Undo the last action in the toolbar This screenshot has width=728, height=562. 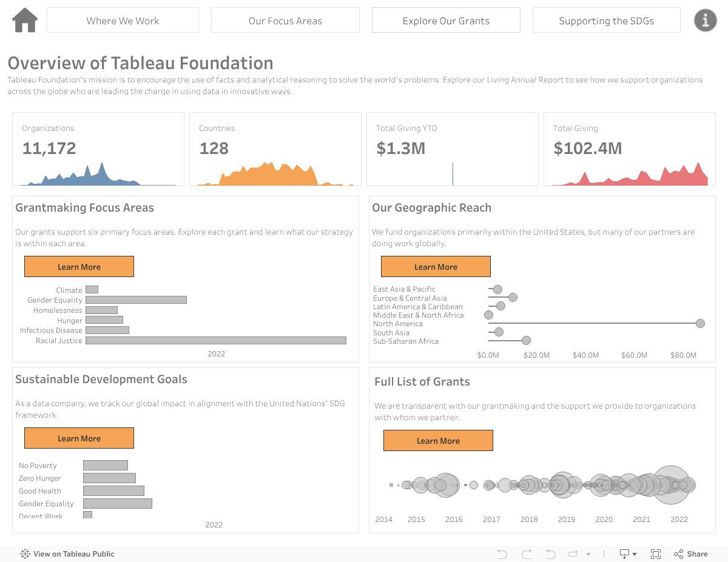[502, 554]
